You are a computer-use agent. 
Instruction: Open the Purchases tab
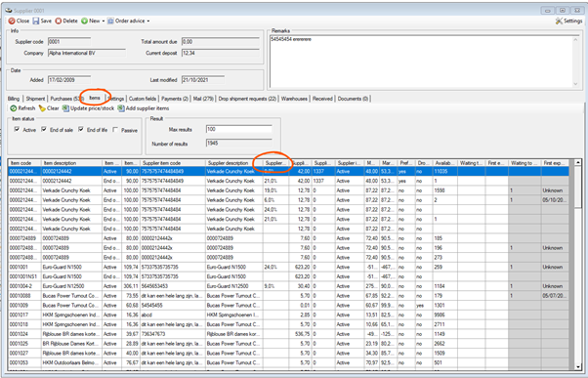point(65,99)
